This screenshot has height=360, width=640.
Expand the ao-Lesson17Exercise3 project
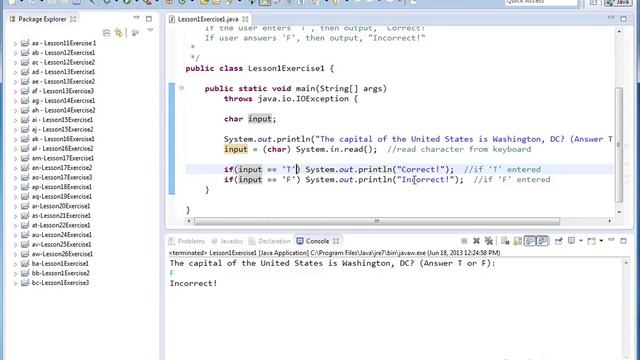pos(16,178)
